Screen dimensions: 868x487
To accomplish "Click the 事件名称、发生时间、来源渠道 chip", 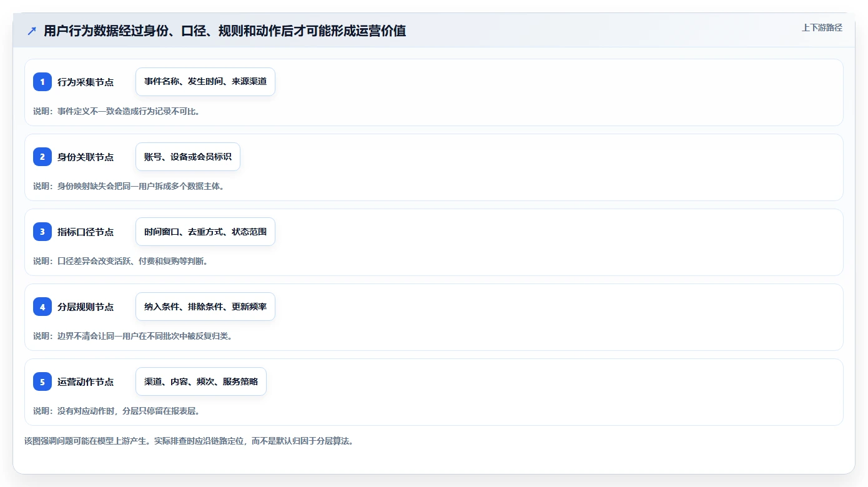I will pos(205,82).
